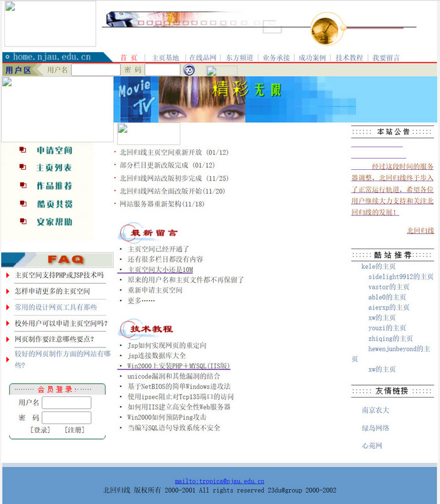This screenshot has width=440, height=504.
Task: Open the 南京农大 friendly link
Action: pyautogui.click(x=375, y=410)
